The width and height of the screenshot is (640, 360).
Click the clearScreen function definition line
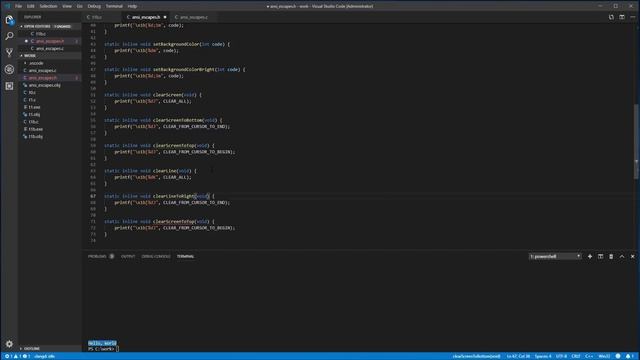[x=153, y=95]
